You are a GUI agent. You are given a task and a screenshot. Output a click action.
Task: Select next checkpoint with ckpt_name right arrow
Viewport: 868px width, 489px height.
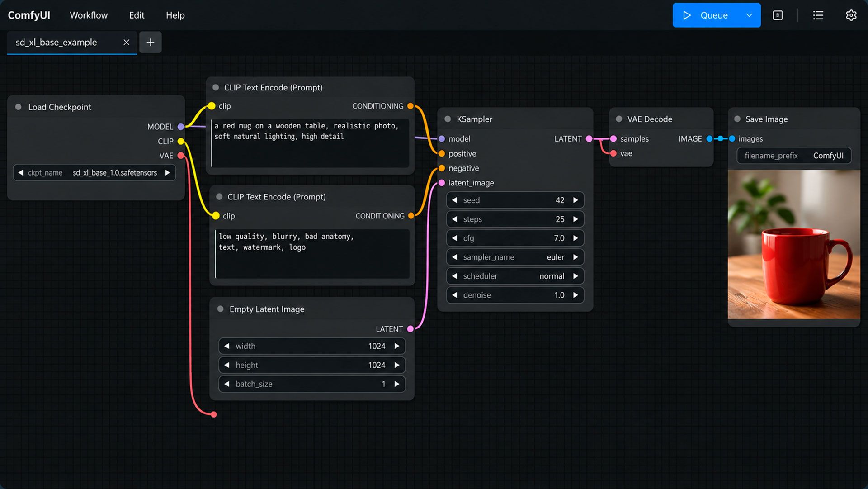tap(168, 173)
